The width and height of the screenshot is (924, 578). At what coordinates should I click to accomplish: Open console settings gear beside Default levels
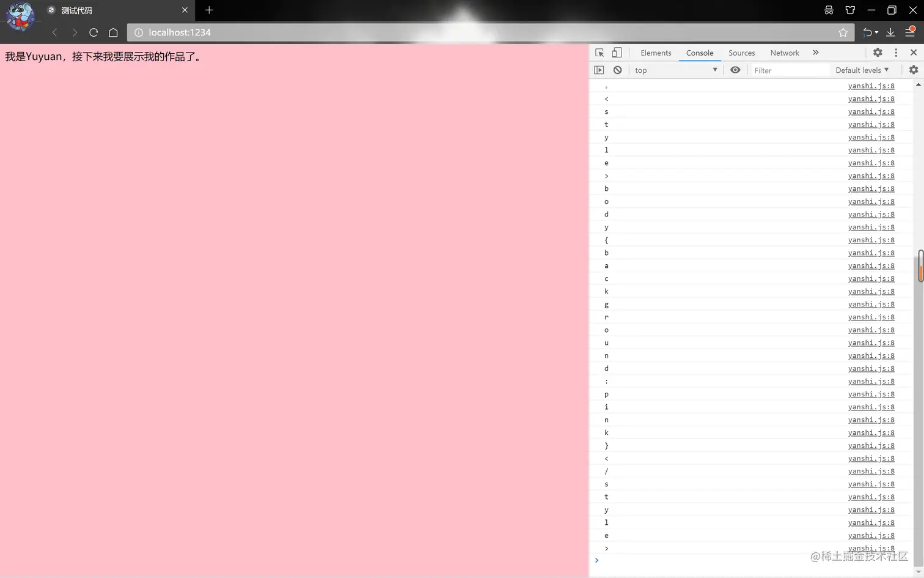point(914,70)
